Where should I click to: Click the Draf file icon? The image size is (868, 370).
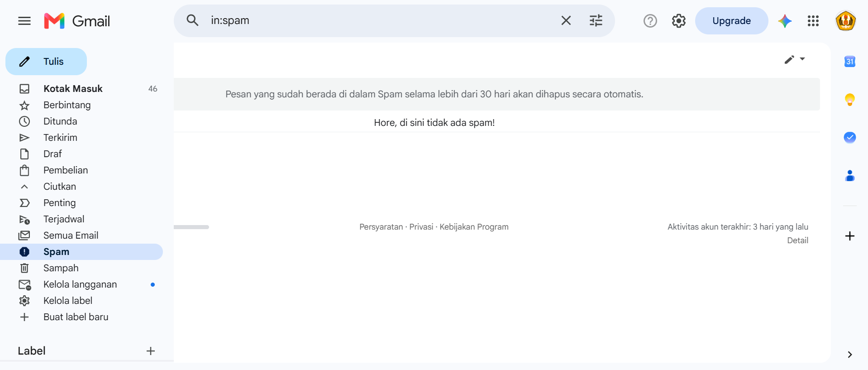(x=24, y=154)
